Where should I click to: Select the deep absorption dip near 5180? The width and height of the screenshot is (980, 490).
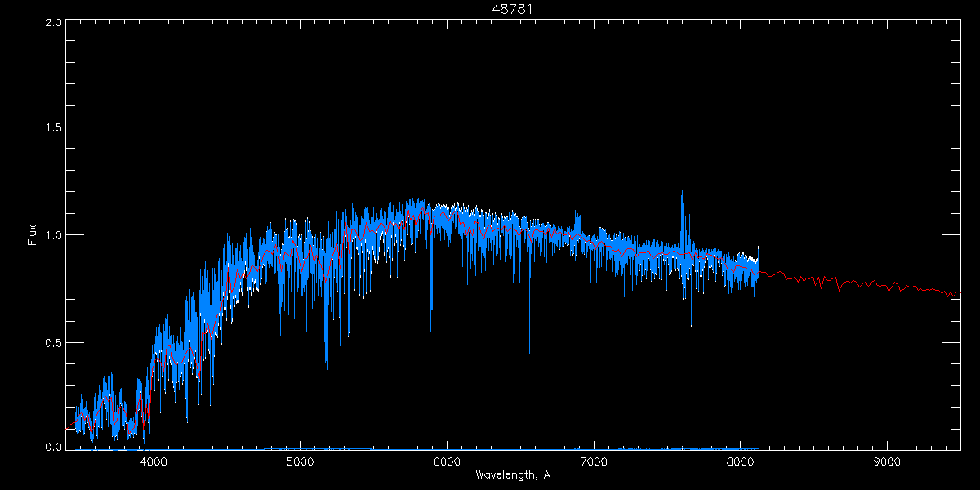click(327, 359)
